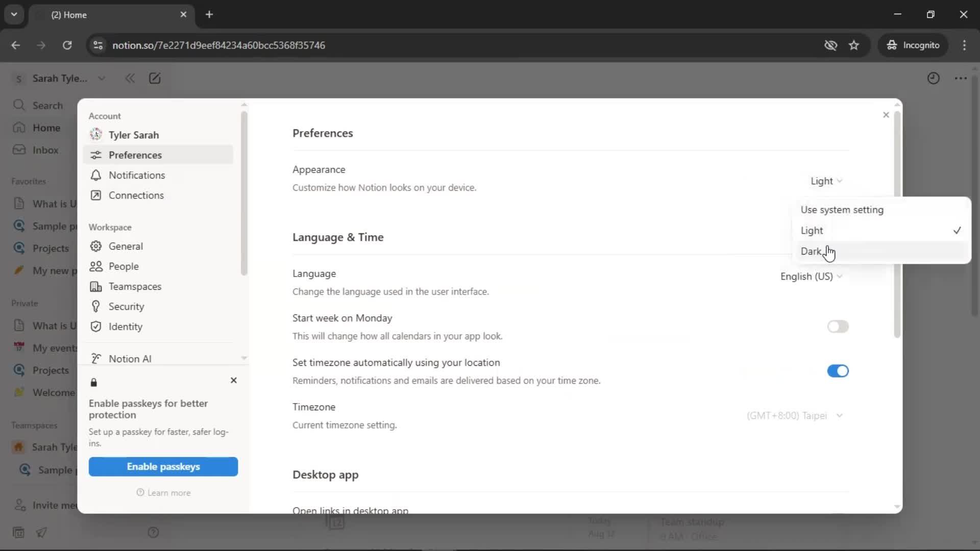Open Teamspaces settings
Screen dimensions: 980x551
(x=158, y=287)
